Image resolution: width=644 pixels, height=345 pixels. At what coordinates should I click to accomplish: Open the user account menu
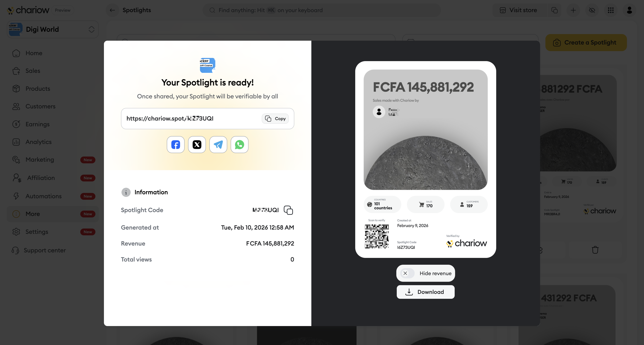pyautogui.click(x=630, y=10)
